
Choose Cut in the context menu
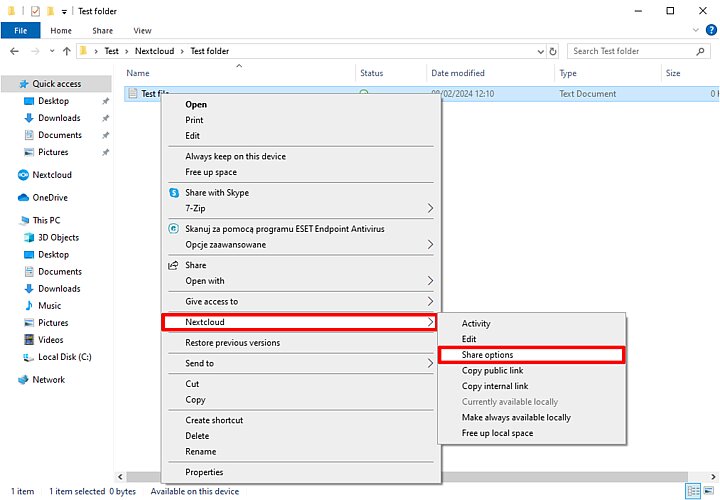coord(301,384)
